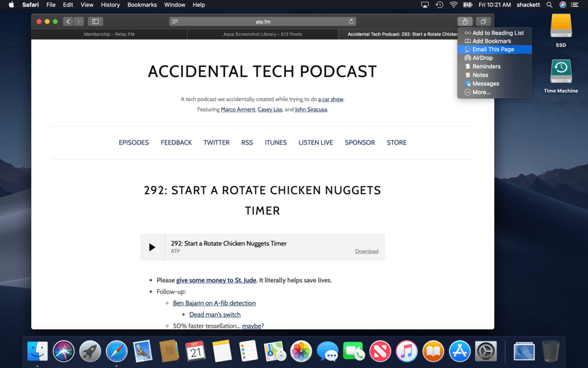Go back with the back arrow
Screen dimensions: 588x368
(68, 21)
